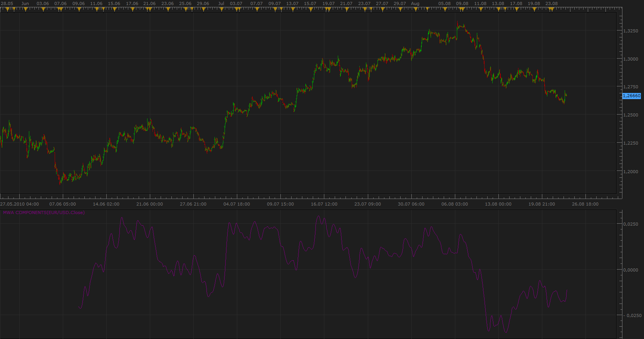Click the Jun month label on the top ruler
The width and height of the screenshot is (644, 339).
click(25, 3)
